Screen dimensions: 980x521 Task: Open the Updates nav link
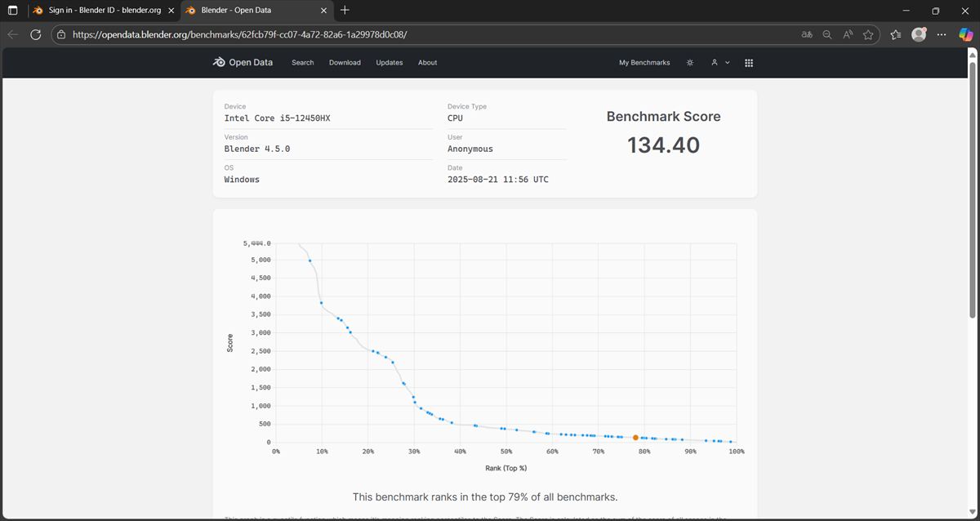point(390,63)
